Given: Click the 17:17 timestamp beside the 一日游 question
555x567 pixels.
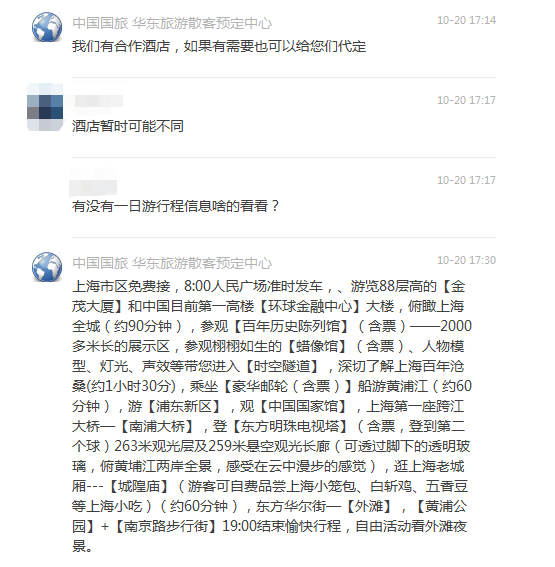Looking at the screenshot, I should pyautogui.click(x=466, y=180).
